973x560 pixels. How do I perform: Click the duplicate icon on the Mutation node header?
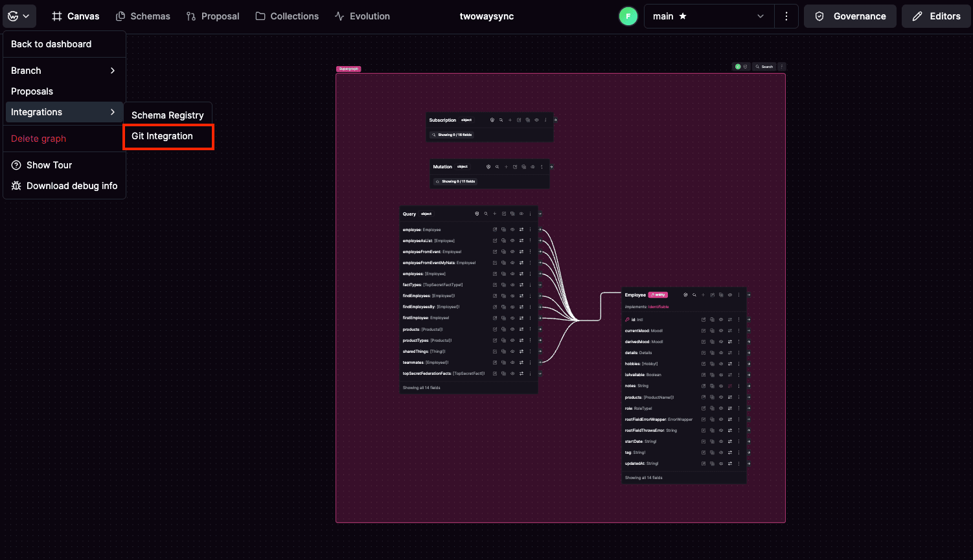(523, 166)
